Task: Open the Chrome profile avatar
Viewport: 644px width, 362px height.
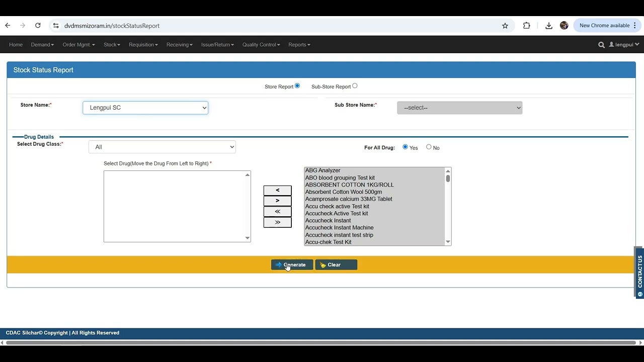Action: (x=564, y=26)
